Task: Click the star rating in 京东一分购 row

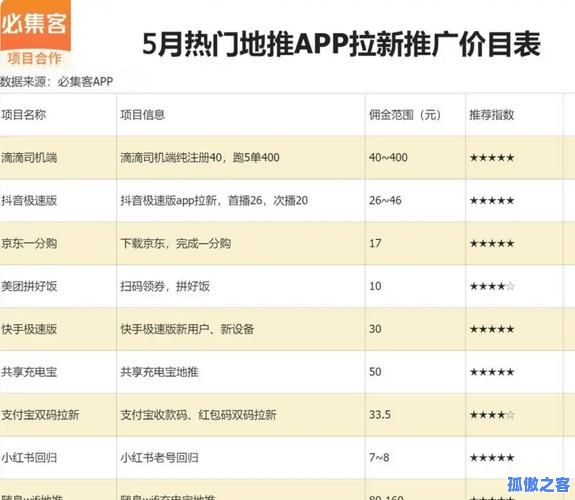Action: coord(492,244)
